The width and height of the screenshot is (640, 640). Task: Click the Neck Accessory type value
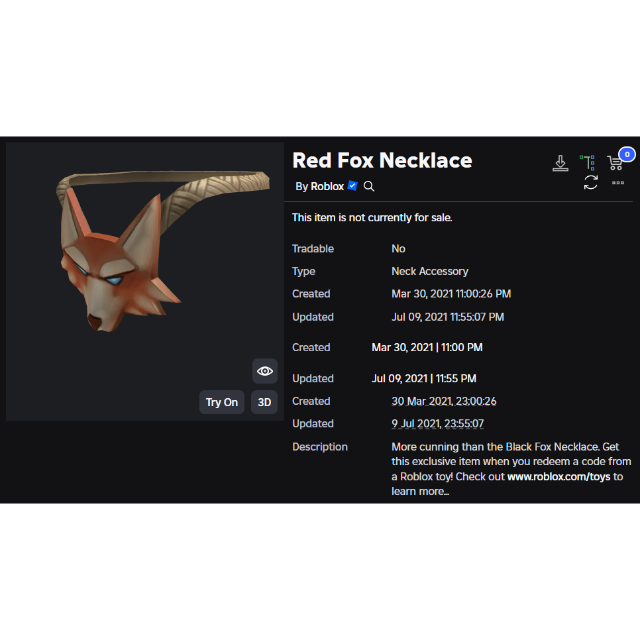click(430, 271)
